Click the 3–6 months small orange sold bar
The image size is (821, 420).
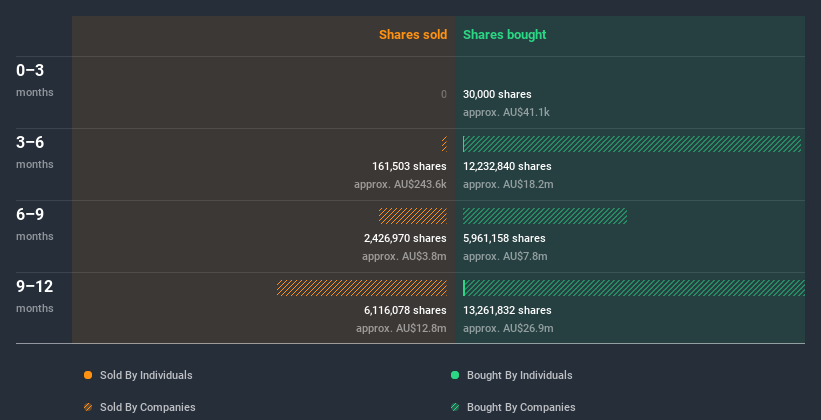445,144
